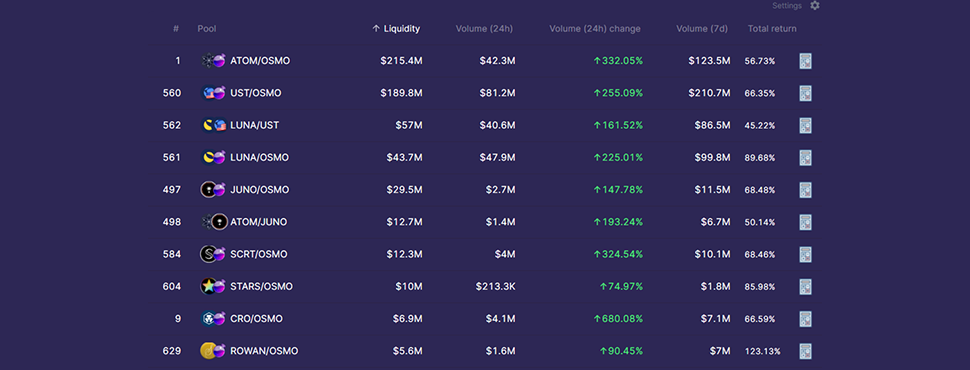Open the Settings gear icon
Viewport: 970px width, 370px height.
pos(815,6)
